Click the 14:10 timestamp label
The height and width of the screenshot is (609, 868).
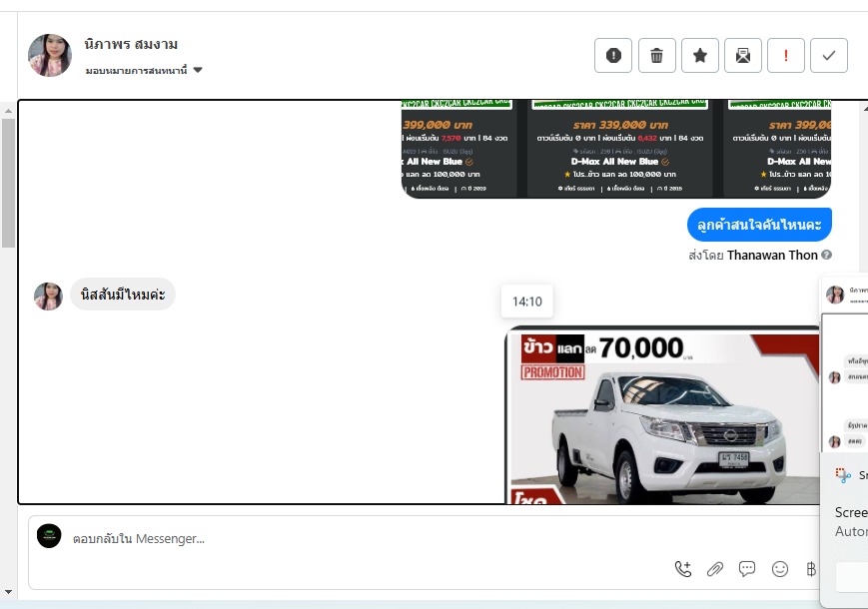coord(527,302)
